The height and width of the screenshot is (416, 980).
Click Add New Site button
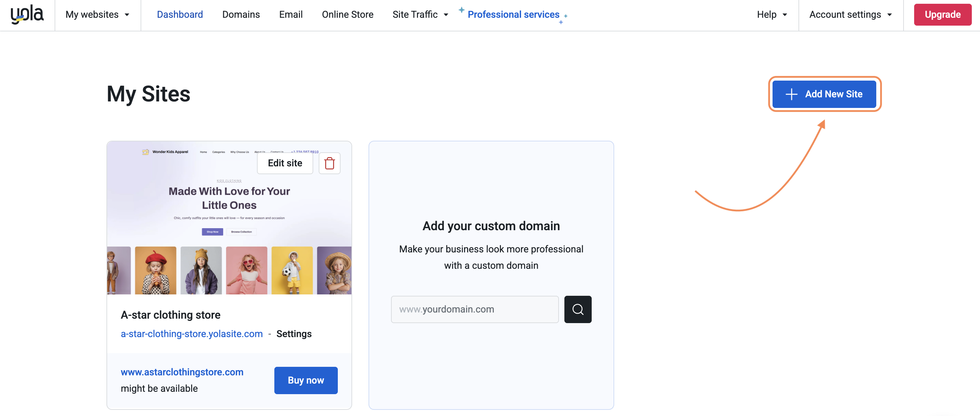point(824,94)
